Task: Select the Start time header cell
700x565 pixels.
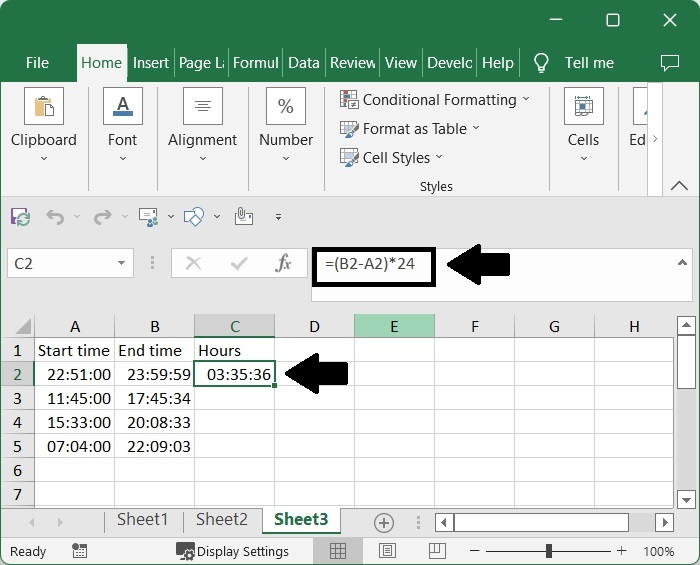Action: click(75, 350)
